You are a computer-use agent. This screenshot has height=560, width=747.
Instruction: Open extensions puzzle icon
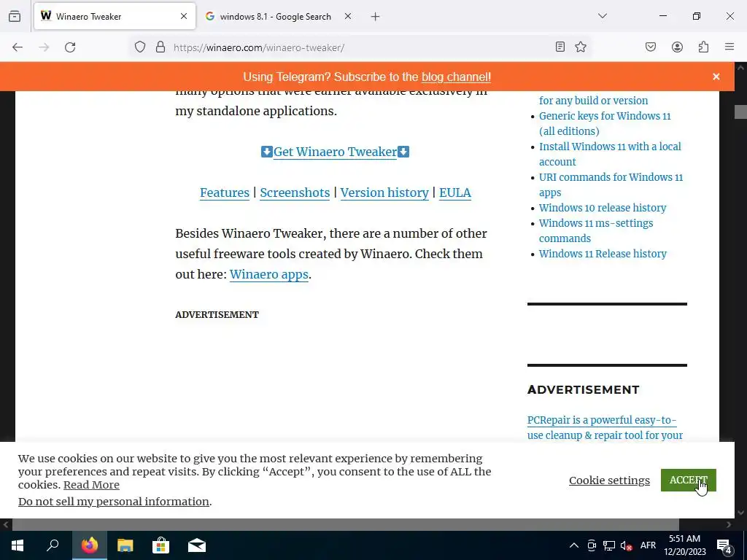[703, 47]
